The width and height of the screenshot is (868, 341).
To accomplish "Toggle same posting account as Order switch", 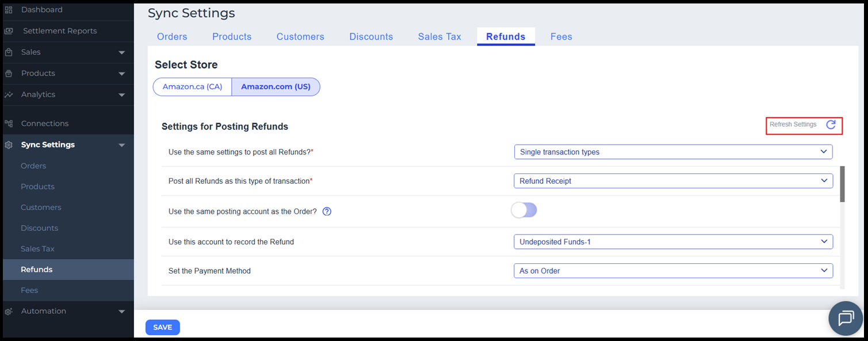I will point(523,210).
